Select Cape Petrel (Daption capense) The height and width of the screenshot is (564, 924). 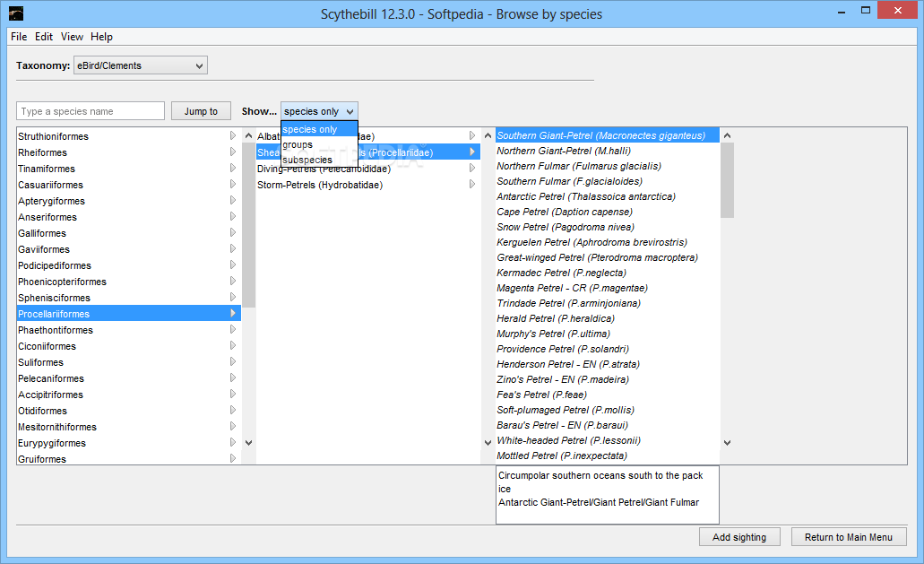pyautogui.click(x=607, y=212)
